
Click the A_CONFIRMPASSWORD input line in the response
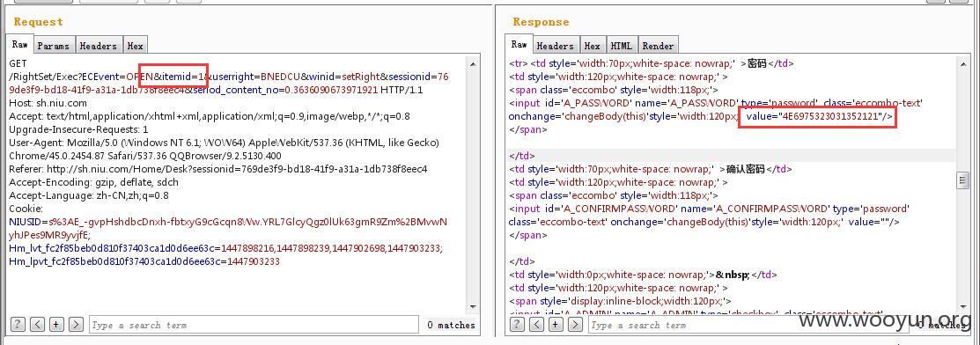click(x=710, y=209)
